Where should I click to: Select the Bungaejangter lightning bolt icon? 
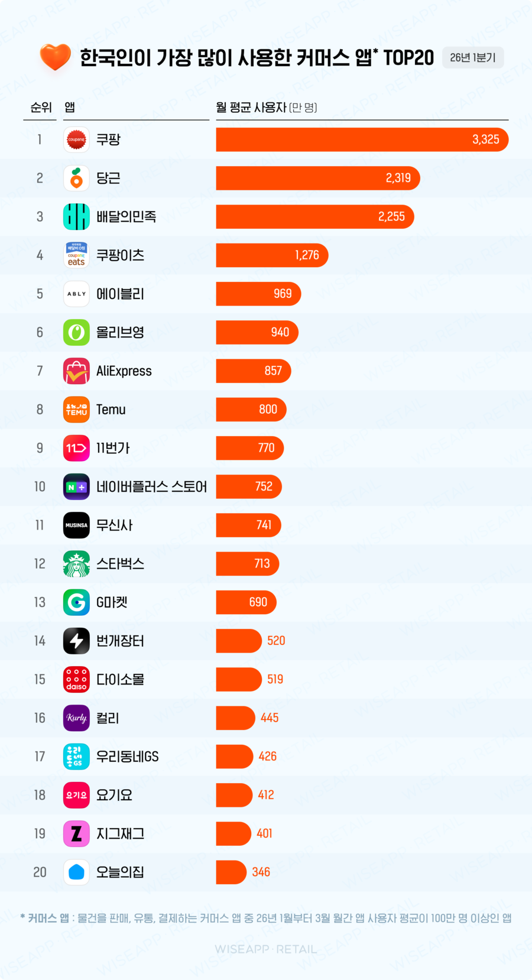pos(76,641)
